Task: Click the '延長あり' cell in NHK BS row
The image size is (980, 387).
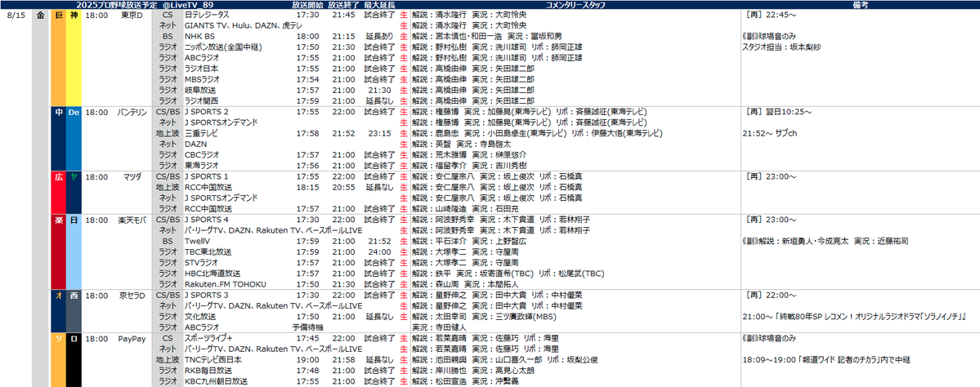Action: tap(380, 36)
